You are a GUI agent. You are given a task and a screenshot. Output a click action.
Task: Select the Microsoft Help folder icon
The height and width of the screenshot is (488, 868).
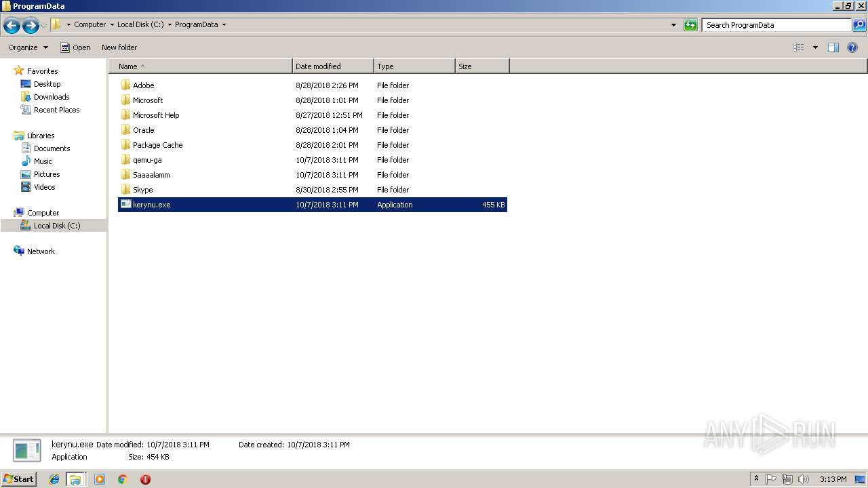(125, 115)
